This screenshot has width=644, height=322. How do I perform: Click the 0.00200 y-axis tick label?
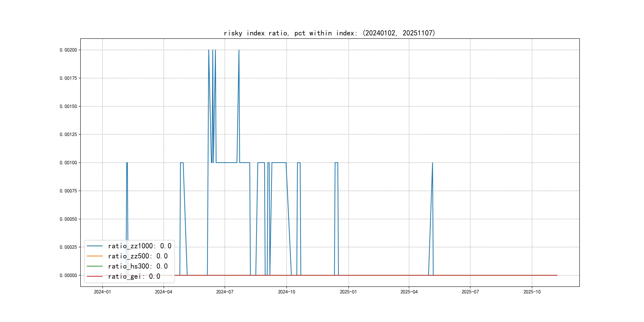(x=68, y=50)
